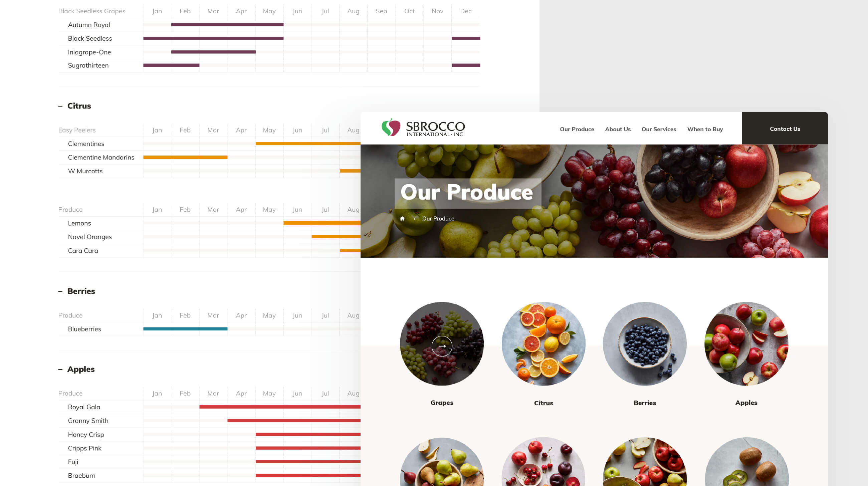
Task: Select the Our Services tab
Action: click(x=659, y=129)
